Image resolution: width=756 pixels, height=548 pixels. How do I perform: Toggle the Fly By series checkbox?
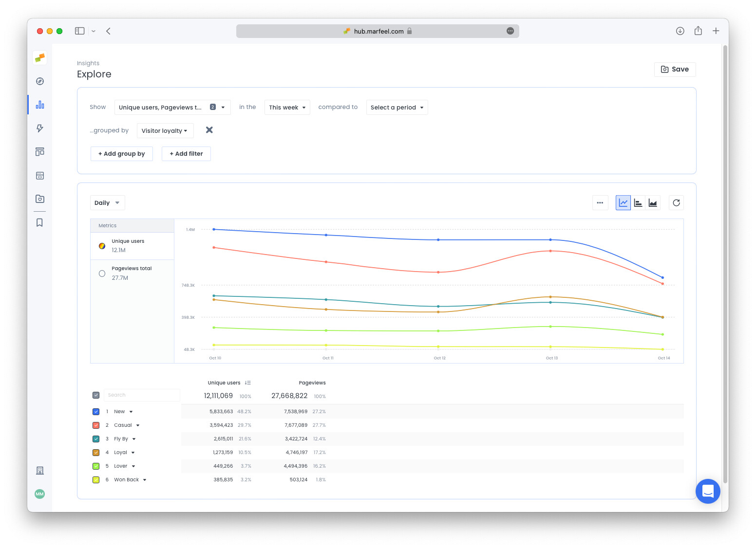click(x=96, y=439)
